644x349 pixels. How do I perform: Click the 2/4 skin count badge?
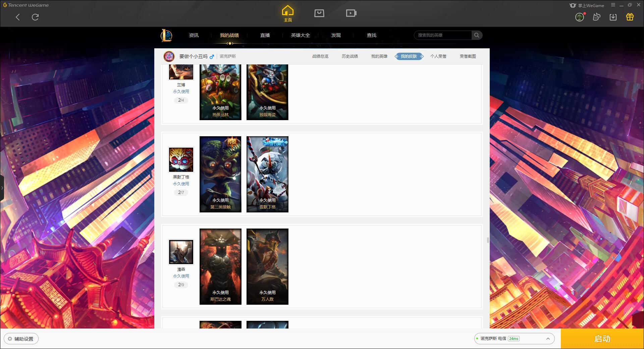(x=181, y=100)
